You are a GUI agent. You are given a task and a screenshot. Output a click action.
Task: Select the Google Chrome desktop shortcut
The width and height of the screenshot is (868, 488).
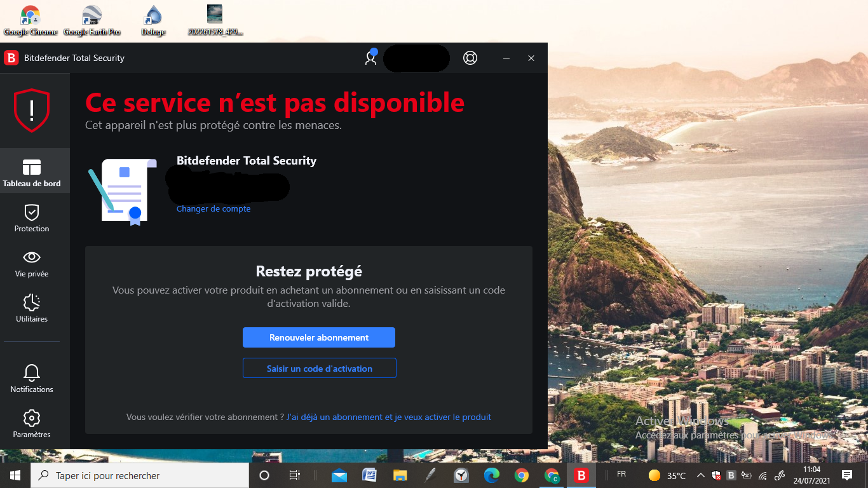point(31,20)
